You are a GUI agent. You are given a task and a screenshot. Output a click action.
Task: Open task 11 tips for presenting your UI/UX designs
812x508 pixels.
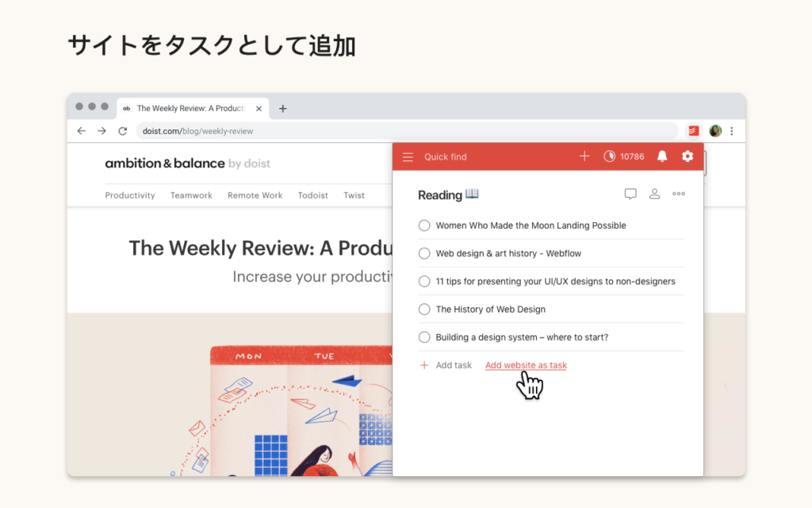click(x=555, y=282)
